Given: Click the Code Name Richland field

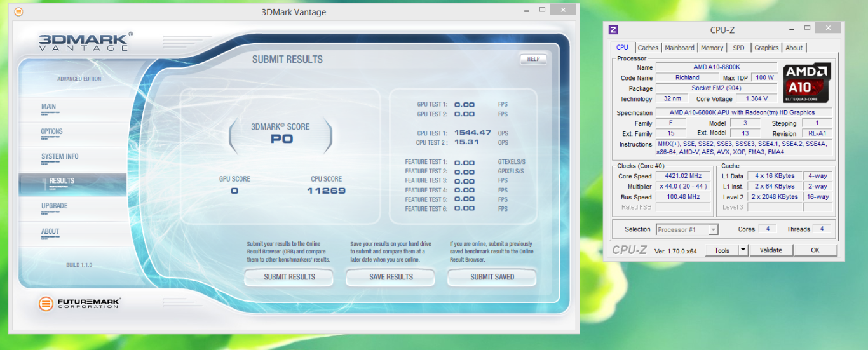Looking at the screenshot, I should 688,77.
